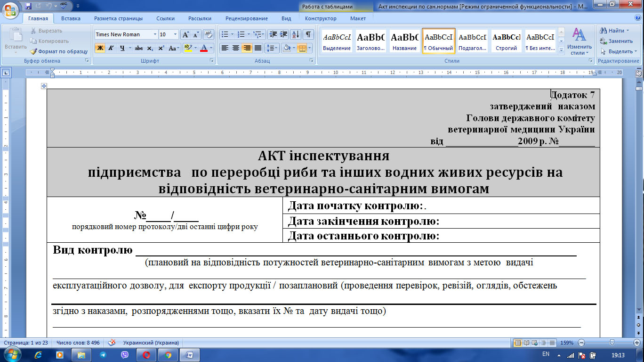This screenshot has width=644, height=362.
Task: Clear formatting with the eraser icon
Action: (x=209, y=34)
